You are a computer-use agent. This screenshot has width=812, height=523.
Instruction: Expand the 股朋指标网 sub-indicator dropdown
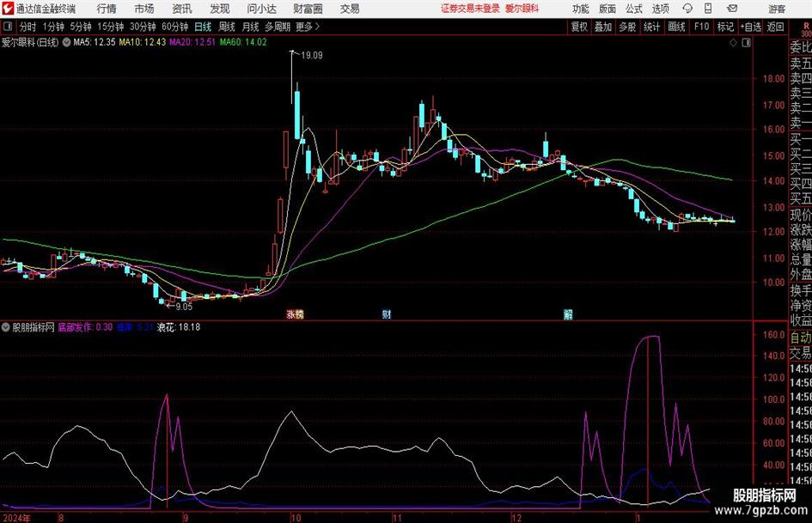click(6, 327)
